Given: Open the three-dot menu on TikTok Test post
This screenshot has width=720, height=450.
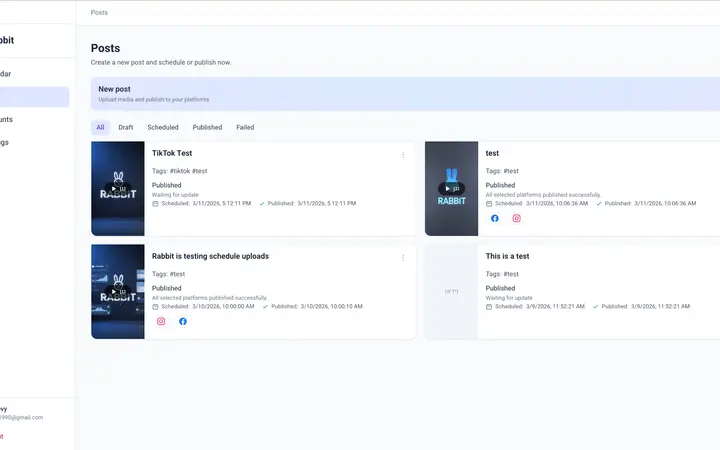Looking at the screenshot, I should [x=403, y=155].
